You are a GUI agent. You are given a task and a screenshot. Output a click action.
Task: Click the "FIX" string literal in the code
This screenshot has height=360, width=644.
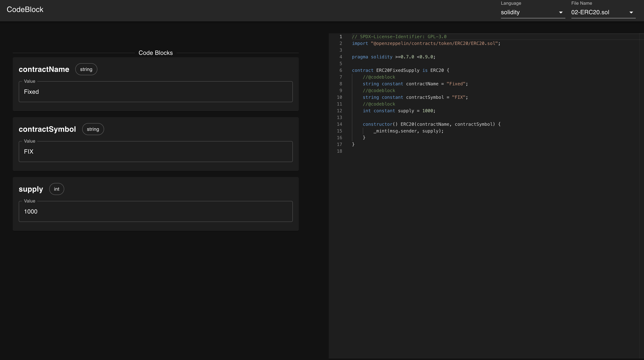coord(458,97)
